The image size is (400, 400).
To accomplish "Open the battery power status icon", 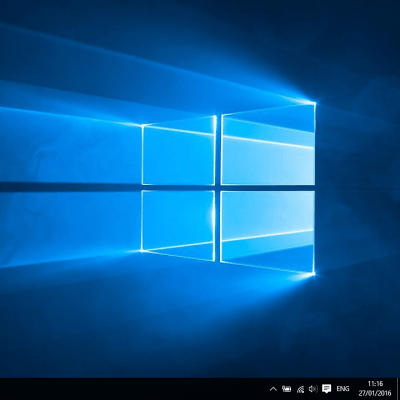I will 286,389.
